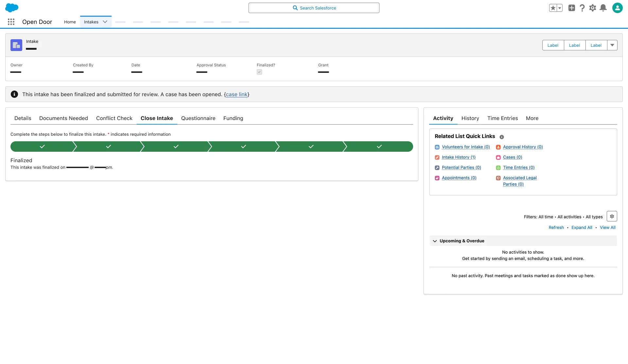Switch to the Funding tab

[x=233, y=118]
